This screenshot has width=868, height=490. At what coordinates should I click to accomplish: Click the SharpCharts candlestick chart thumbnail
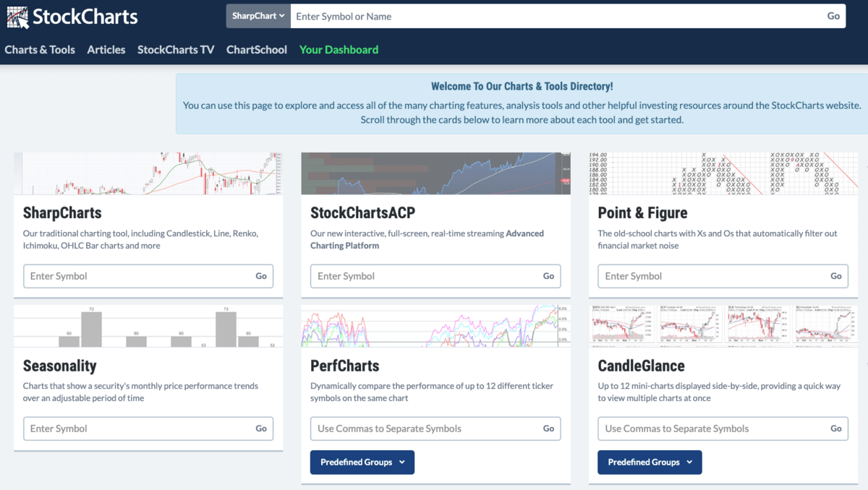(148, 173)
